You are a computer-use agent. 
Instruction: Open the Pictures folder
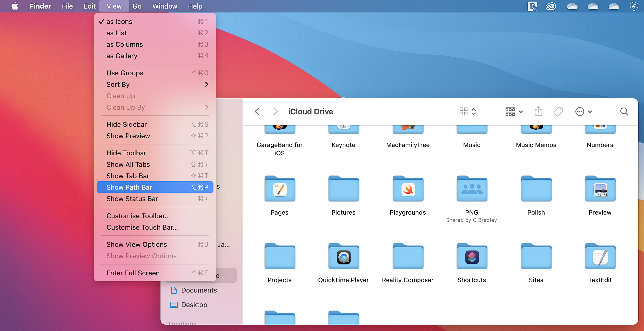pyautogui.click(x=344, y=189)
